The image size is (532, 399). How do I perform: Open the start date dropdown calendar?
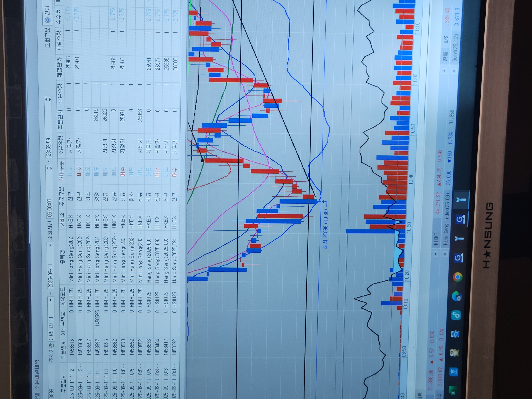click(x=51, y=300)
